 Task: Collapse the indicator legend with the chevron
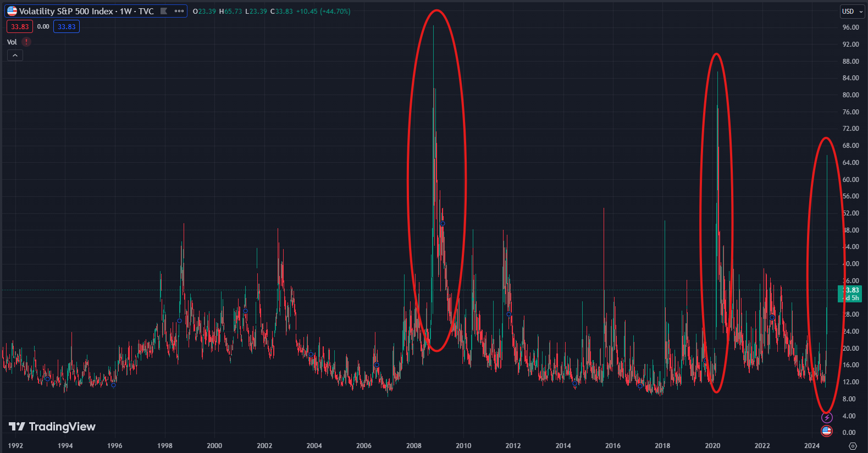(x=15, y=56)
